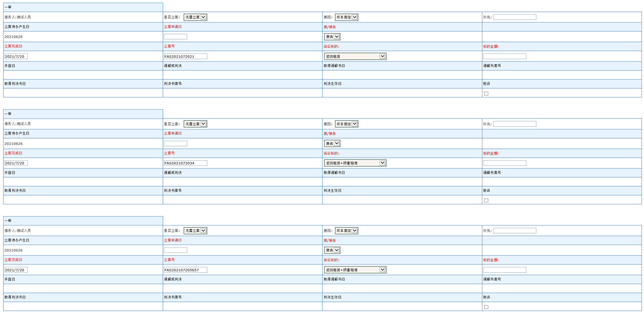The image size is (644, 312).
Task: Open 原告 dropdown in the third section
Action: [x=332, y=250]
